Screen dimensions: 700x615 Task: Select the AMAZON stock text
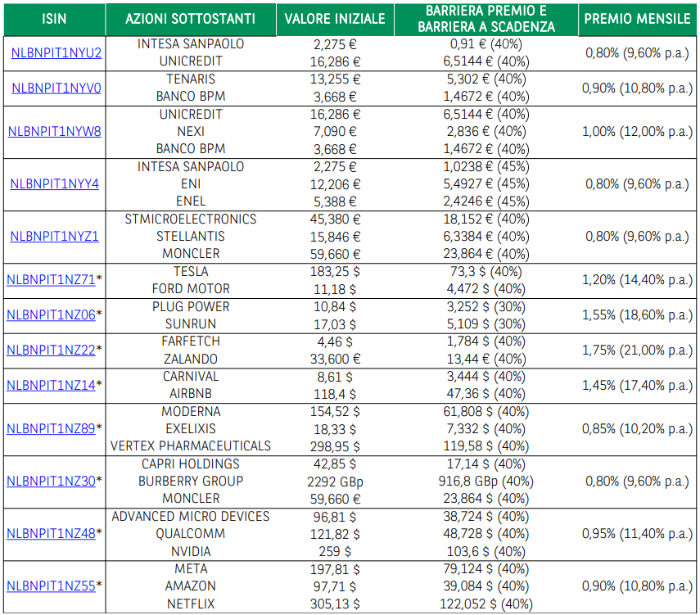click(x=191, y=586)
